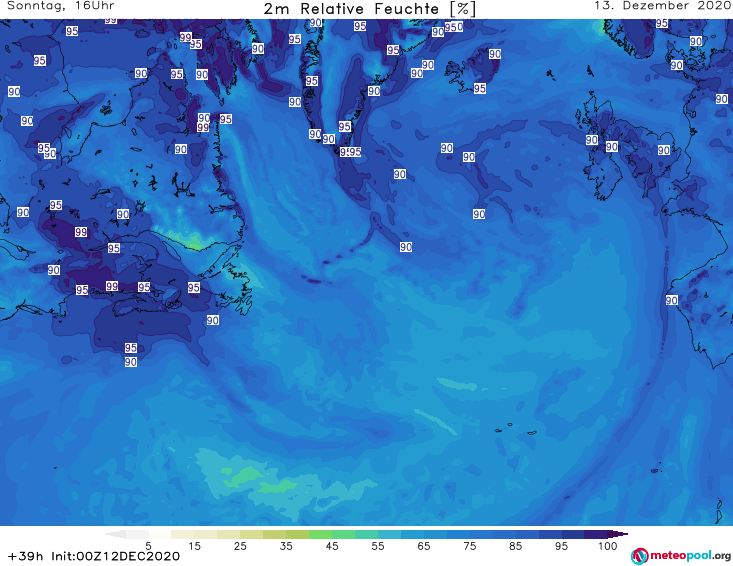Click the white arrow tip starting the legend

tap(115, 534)
